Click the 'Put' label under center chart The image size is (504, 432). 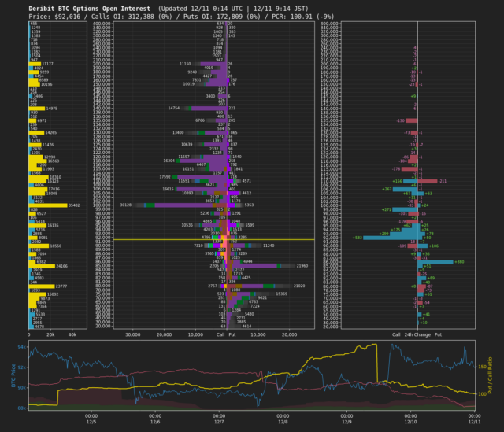(232, 334)
